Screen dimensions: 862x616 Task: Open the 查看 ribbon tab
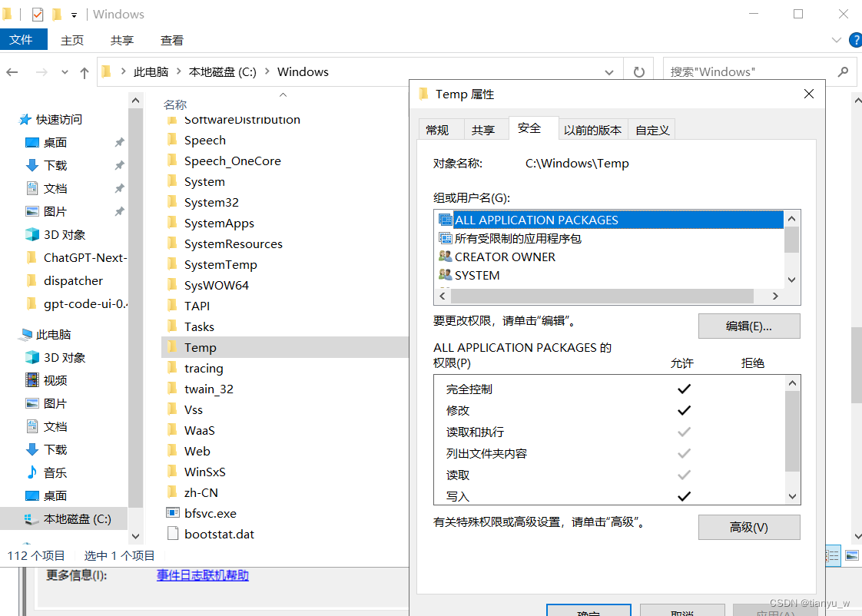171,40
